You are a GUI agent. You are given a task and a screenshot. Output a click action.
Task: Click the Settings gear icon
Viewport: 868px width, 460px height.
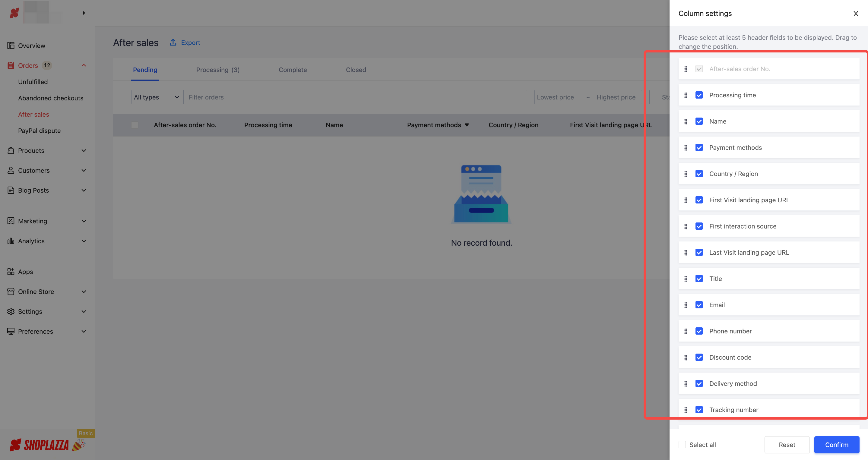pos(11,311)
